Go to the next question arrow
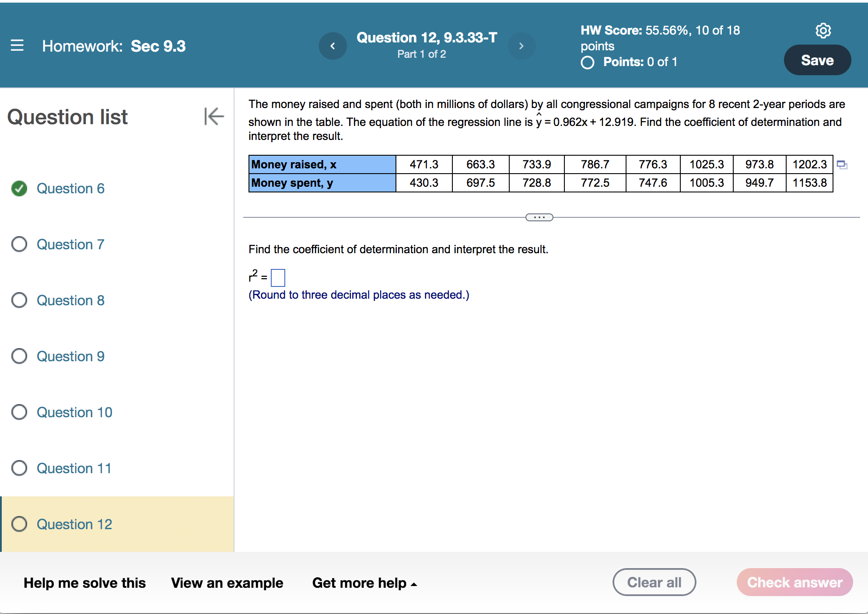This screenshot has height=614, width=868. click(521, 46)
